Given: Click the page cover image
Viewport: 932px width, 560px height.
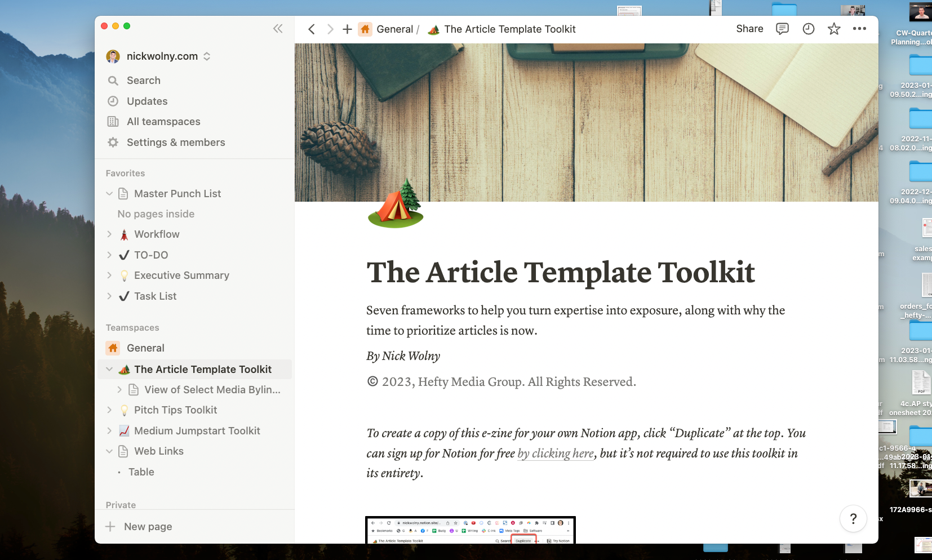Looking at the screenshot, I should pyautogui.click(x=587, y=122).
